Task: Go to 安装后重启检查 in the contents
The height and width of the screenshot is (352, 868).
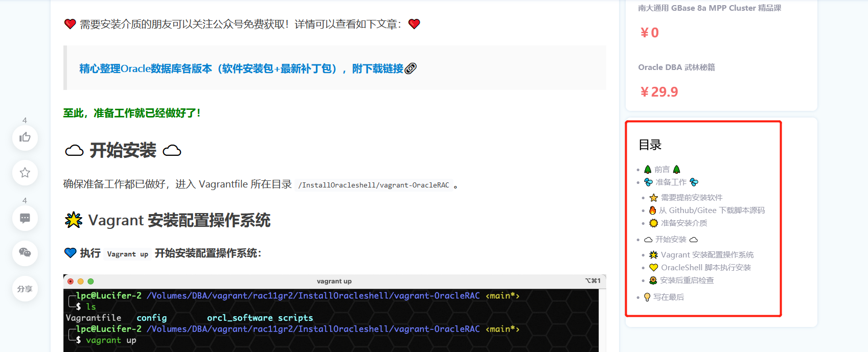Action: click(x=681, y=280)
